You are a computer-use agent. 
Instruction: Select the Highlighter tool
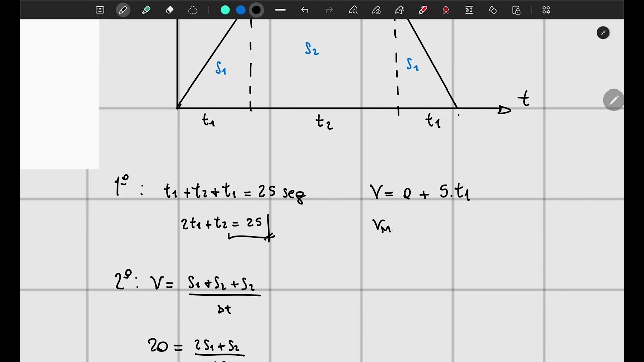146,10
